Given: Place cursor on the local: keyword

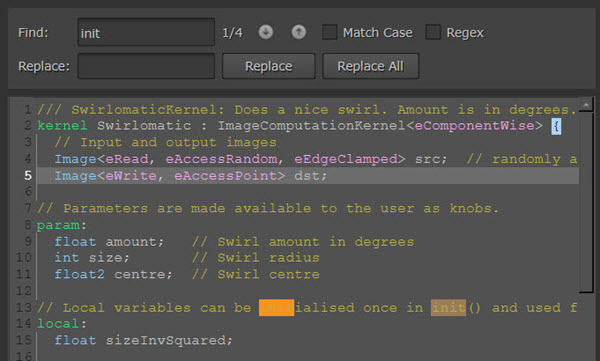Looking at the screenshot, I should point(62,324).
